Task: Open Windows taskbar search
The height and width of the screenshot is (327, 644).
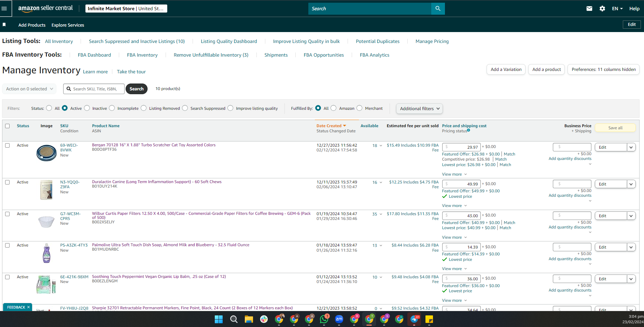Action: click(x=234, y=319)
